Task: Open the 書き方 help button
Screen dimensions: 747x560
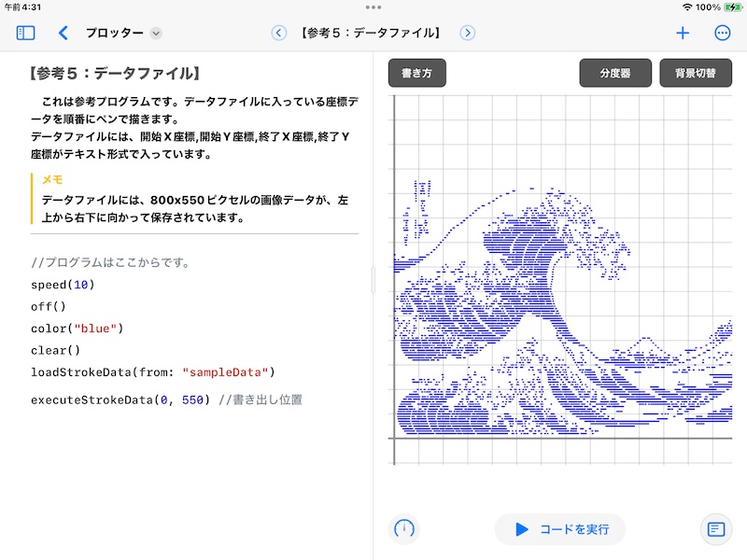Action: tap(416, 73)
